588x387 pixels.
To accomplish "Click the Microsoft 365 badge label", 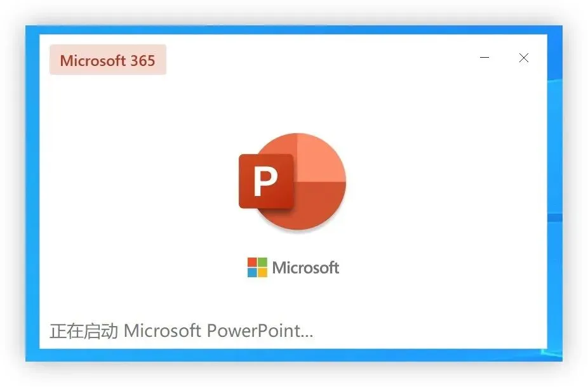I will click(x=107, y=60).
